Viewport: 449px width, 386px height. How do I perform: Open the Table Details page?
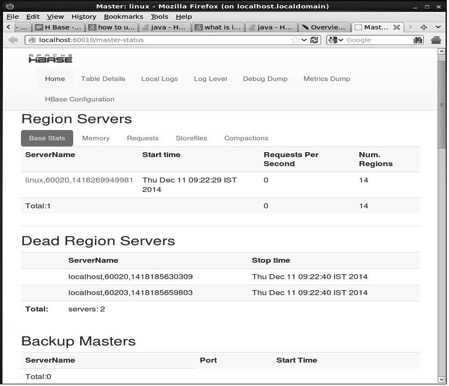click(x=103, y=79)
